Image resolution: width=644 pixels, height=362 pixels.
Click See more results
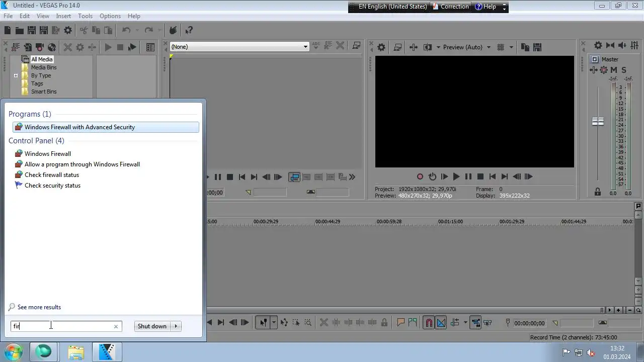[39, 307]
